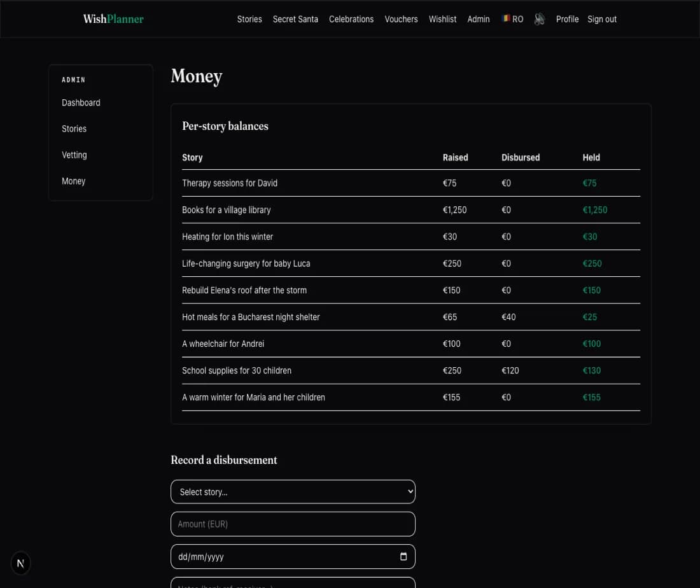The image size is (700, 588).
Task: Click the 'Per-story balances' heading
Action: (x=225, y=127)
